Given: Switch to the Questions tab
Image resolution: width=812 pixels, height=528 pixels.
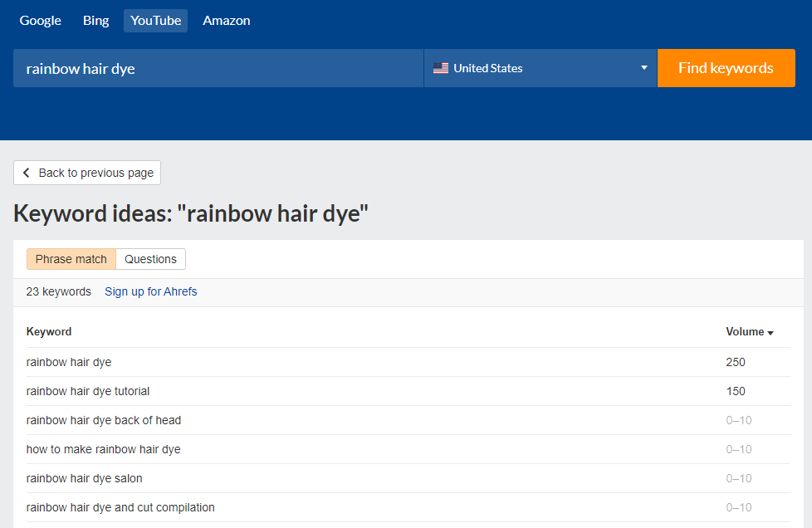Looking at the screenshot, I should (151, 259).
